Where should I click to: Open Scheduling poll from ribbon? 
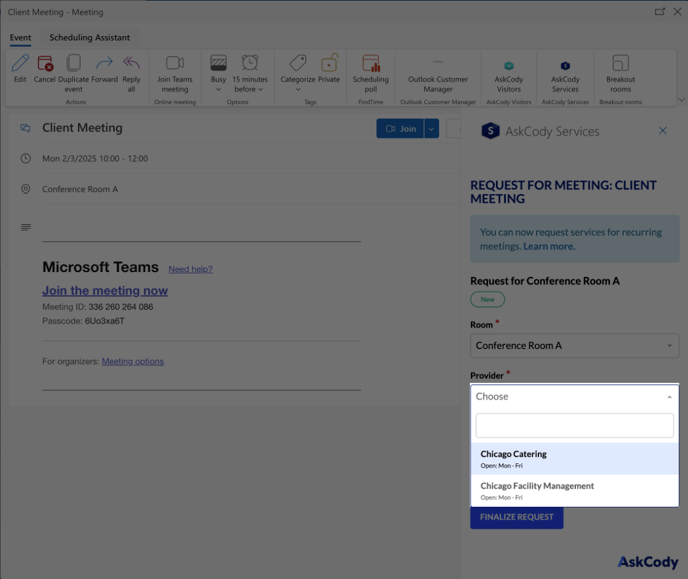point(371,74)
